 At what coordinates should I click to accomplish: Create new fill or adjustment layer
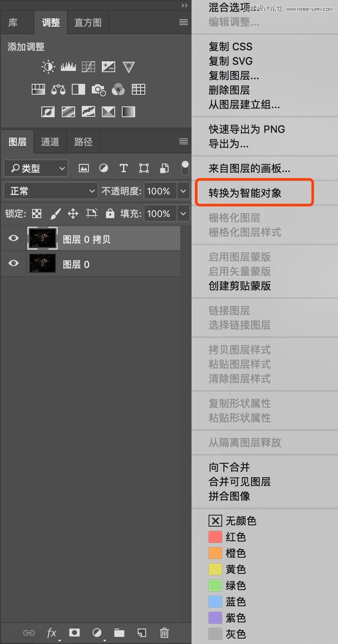[97, 633]
